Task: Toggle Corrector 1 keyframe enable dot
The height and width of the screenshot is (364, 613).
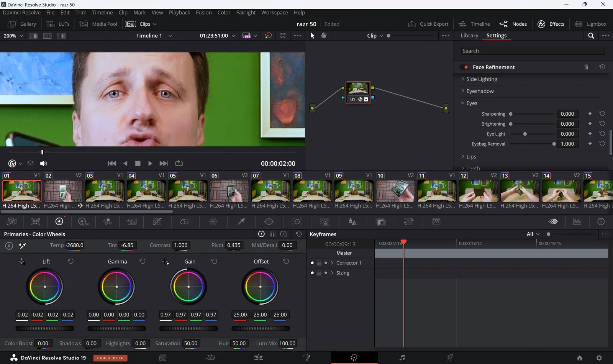Action: (312, 263)
